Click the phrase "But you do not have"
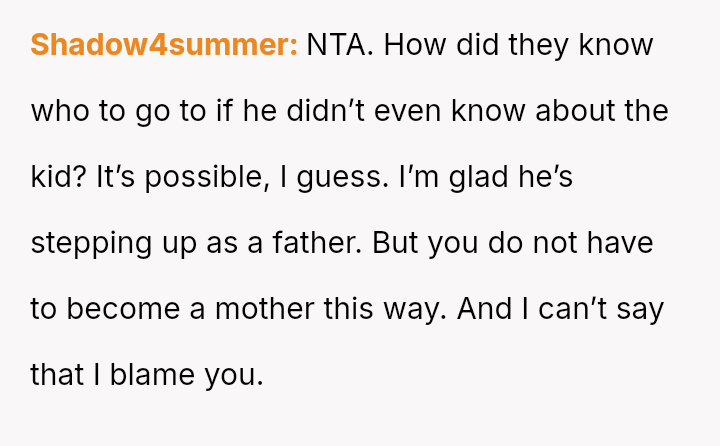The image size is (720, 446). pyautogui.click(x=512, y=243)
